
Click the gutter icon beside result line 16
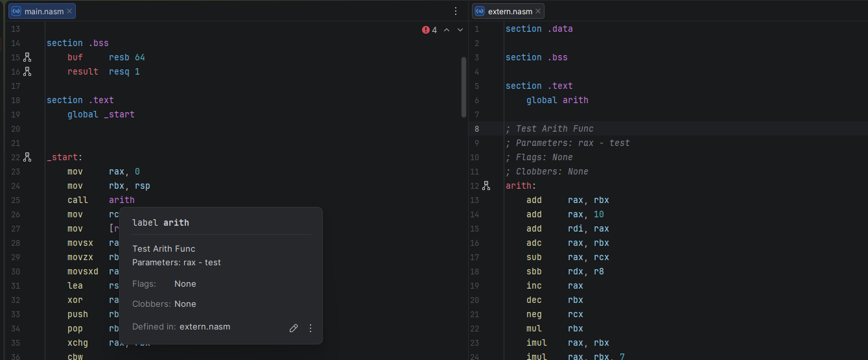tap(27, 72)
